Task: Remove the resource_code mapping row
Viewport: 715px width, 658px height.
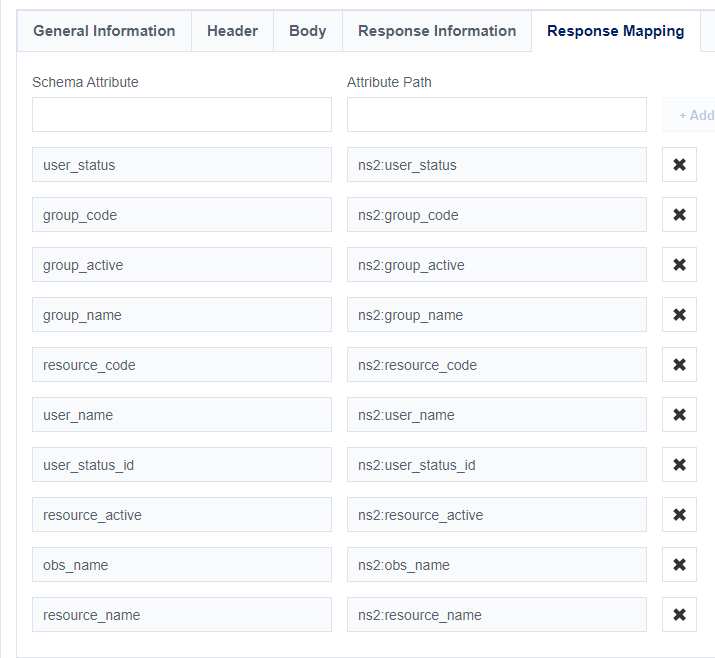Action: [679, 365]
